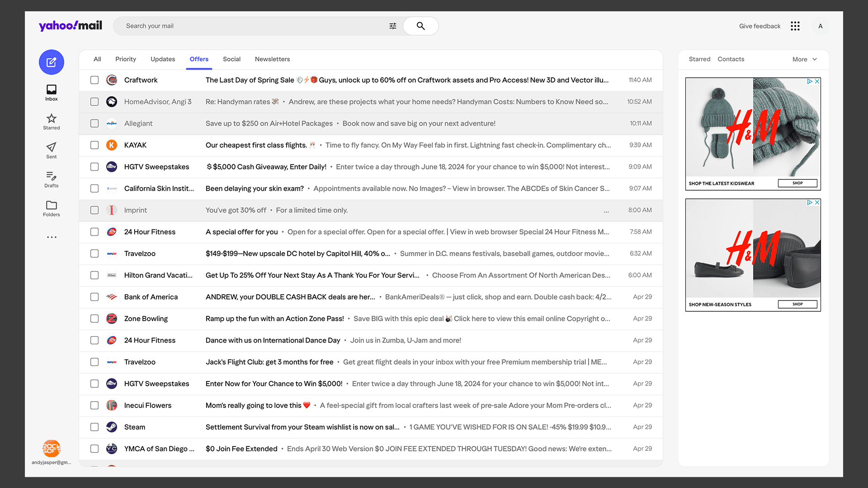Screen dimensions: 868x488
Task: Open Drafts from the sidebar
Action: pos(52,179)
